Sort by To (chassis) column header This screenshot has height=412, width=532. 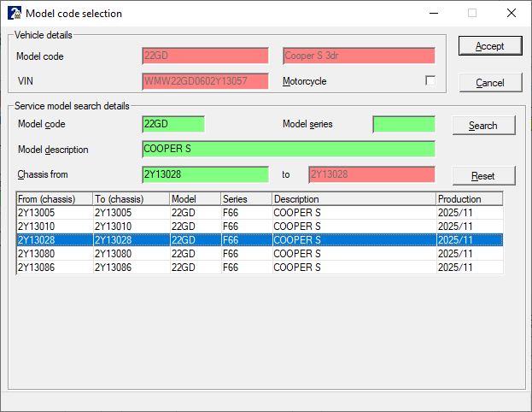131,199
